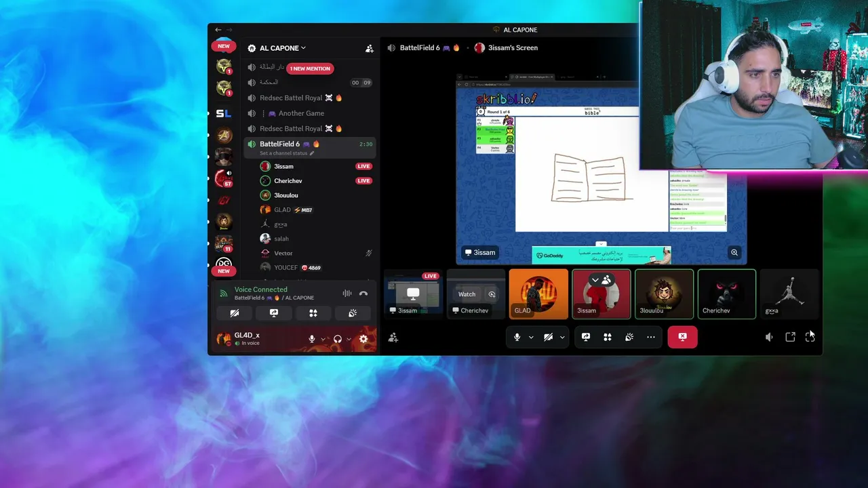Start an activity from the voice connected panel
Screen dimensions: 868x488
313,313
